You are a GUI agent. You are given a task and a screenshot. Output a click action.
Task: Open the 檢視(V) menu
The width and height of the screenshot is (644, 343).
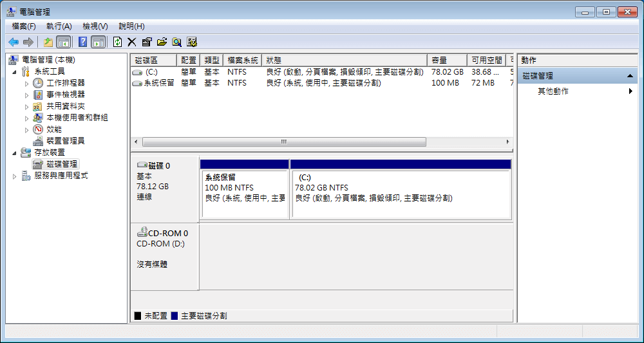click(x=95, y=26)
